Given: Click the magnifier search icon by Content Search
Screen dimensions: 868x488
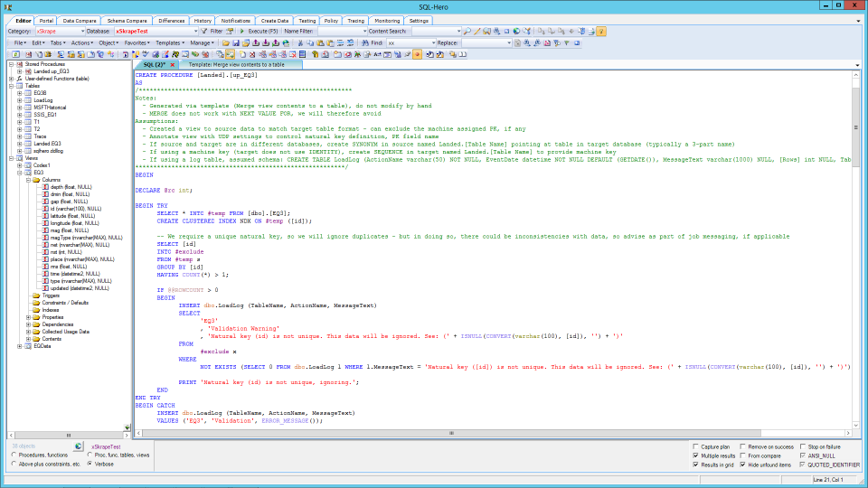Looking at the screenshot, I should [467, 31].
